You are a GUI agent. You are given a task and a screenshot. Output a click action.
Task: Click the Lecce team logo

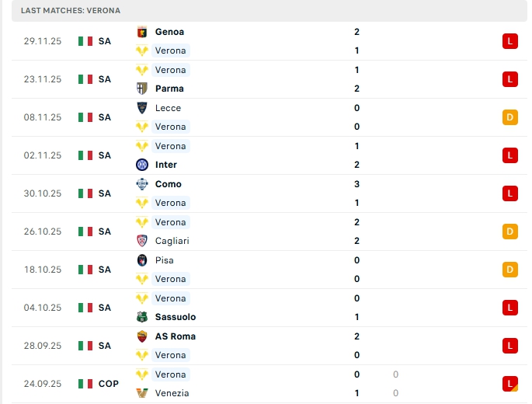141,108
